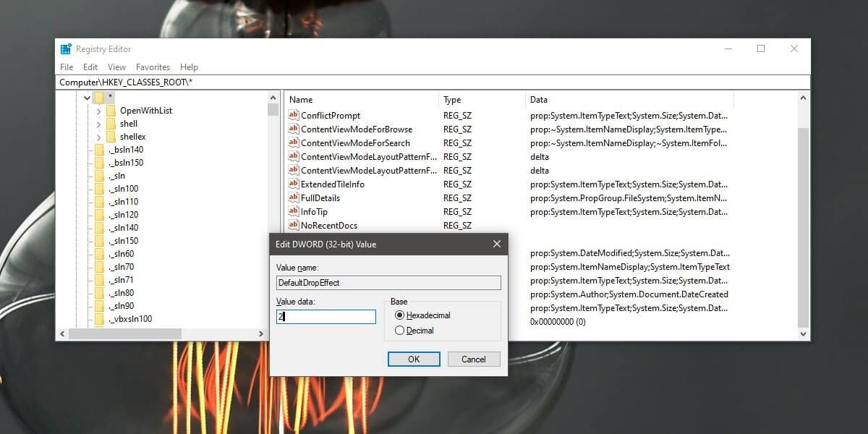Viewport: 868px width, 434px height.
Task: Select the first ContentViewModeLayoutPatternF... value
Action: [x=369, y=156]
